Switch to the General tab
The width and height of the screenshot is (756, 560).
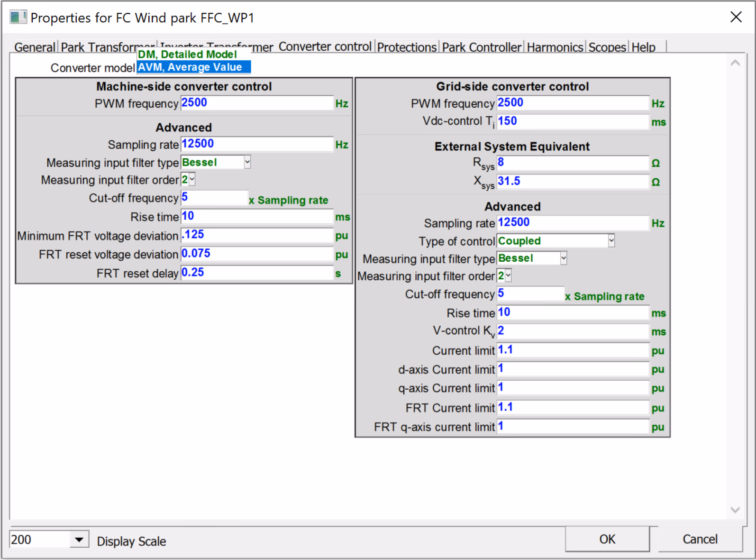(x=35, y=47)
